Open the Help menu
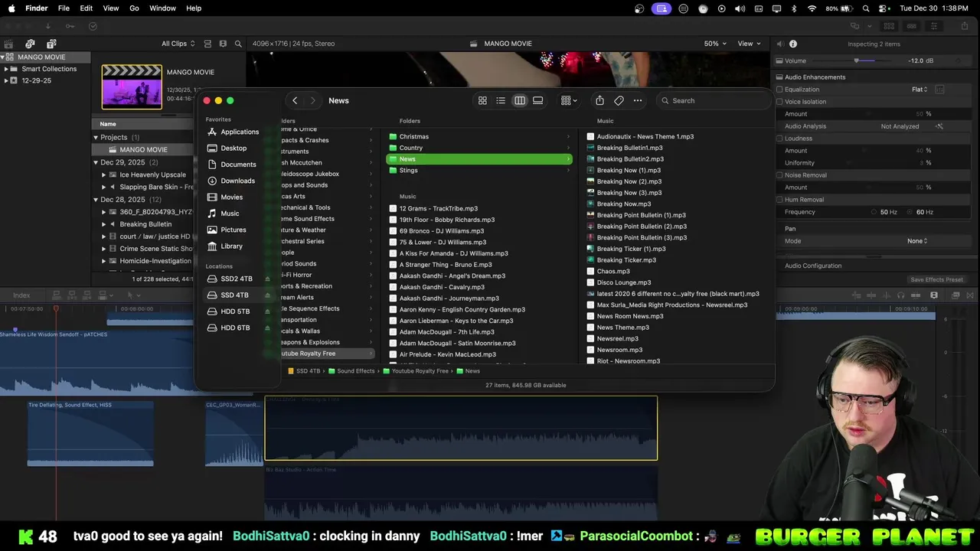The image size is (980, 551). pos(194,8)
